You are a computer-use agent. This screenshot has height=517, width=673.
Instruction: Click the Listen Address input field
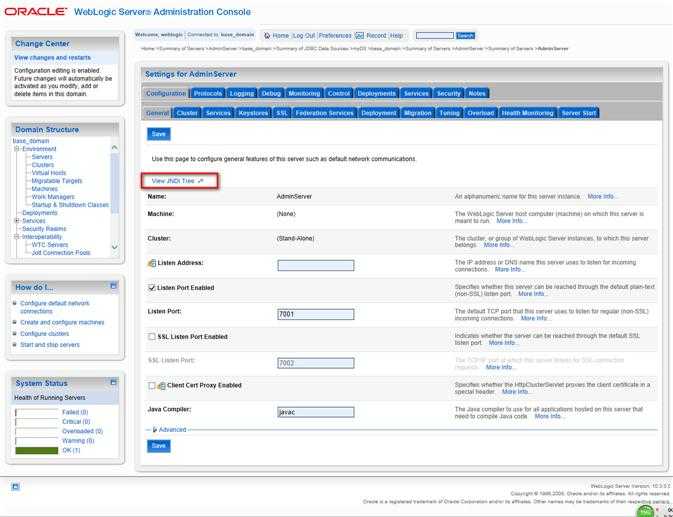click(x=316, y=266)
